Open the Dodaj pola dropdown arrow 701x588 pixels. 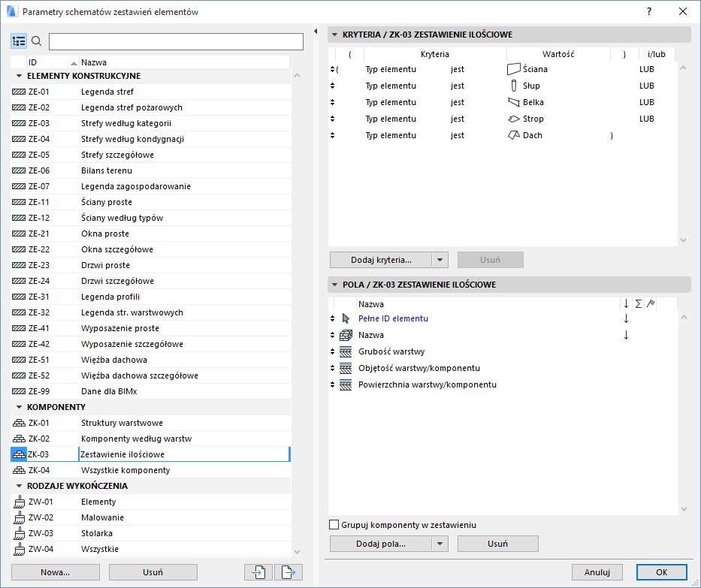click(x=440, y=544)
